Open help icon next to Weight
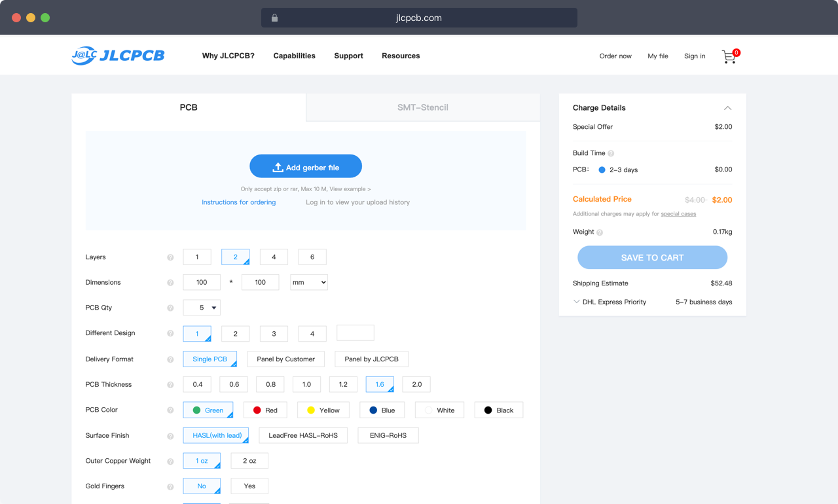The width and height of the screenshot is (838, 504). [600, 232]
